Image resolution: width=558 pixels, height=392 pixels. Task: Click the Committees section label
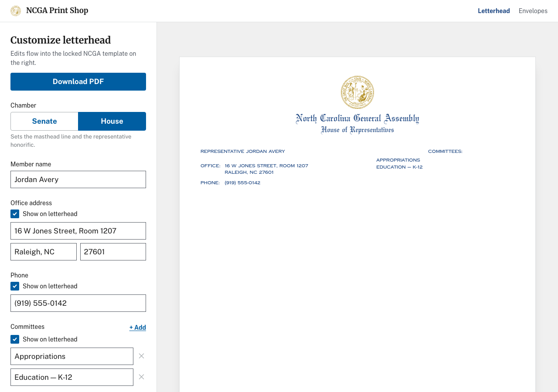click(x=27, y=327)
